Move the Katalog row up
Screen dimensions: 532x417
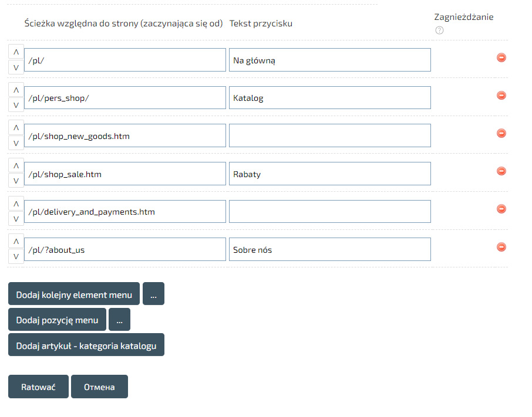pyautogui.click(x=16, y=90)
